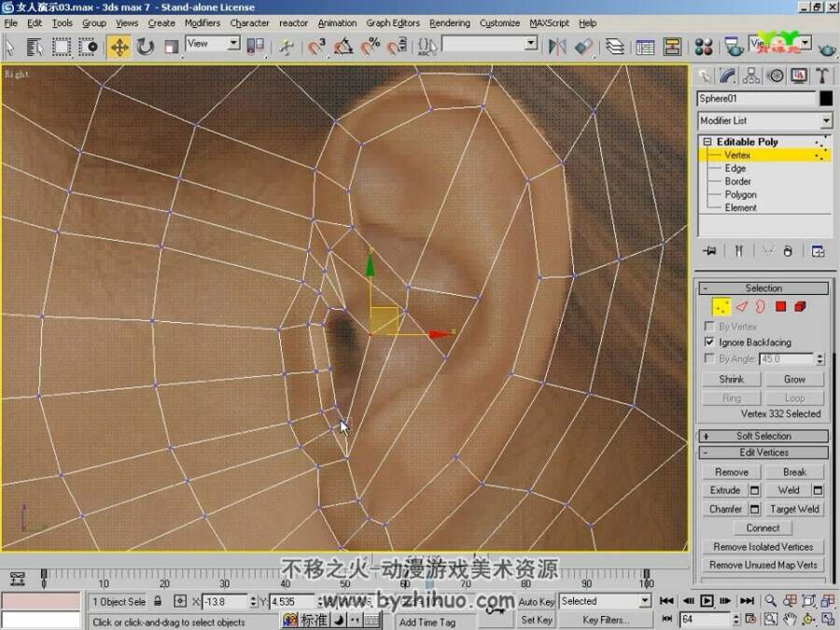Select Polygon red square level icon
The image size is (840, 630).
pyautogui.click(x=780, y=307)
